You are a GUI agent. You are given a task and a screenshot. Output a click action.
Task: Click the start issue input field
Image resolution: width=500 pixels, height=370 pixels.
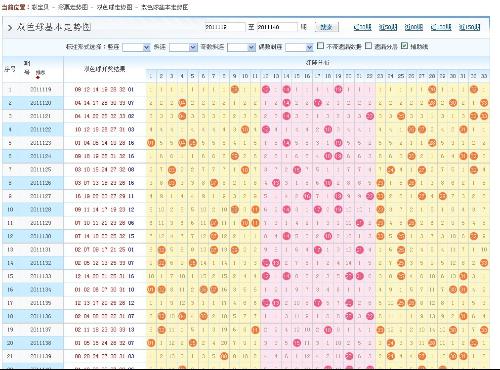click(x=225, y=27)
